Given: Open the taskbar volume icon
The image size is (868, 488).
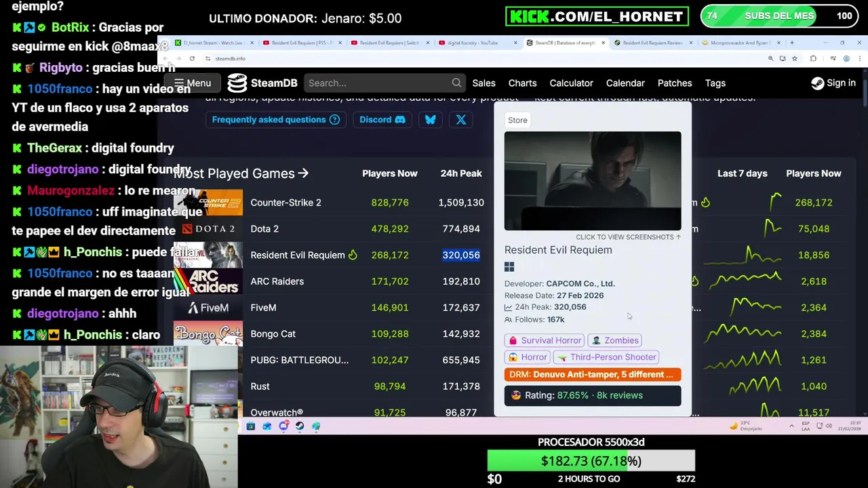Looking at the screenshot, I should [829, 426].
